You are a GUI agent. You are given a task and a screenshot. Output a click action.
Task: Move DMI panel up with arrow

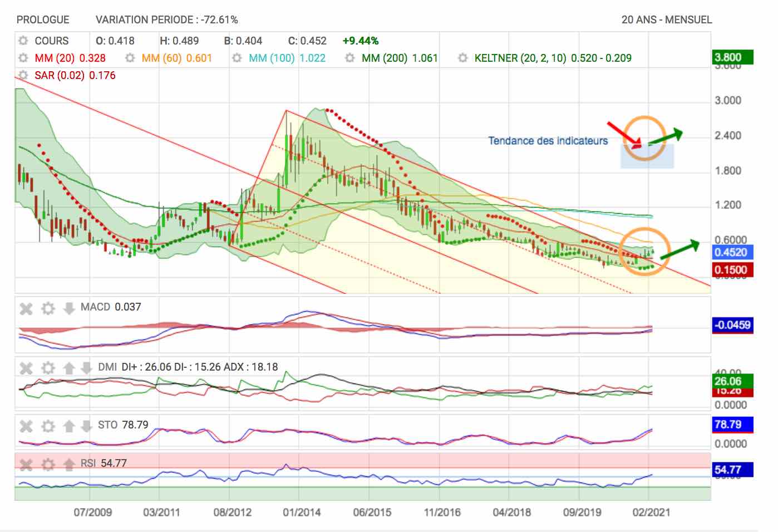pos(69,368)
